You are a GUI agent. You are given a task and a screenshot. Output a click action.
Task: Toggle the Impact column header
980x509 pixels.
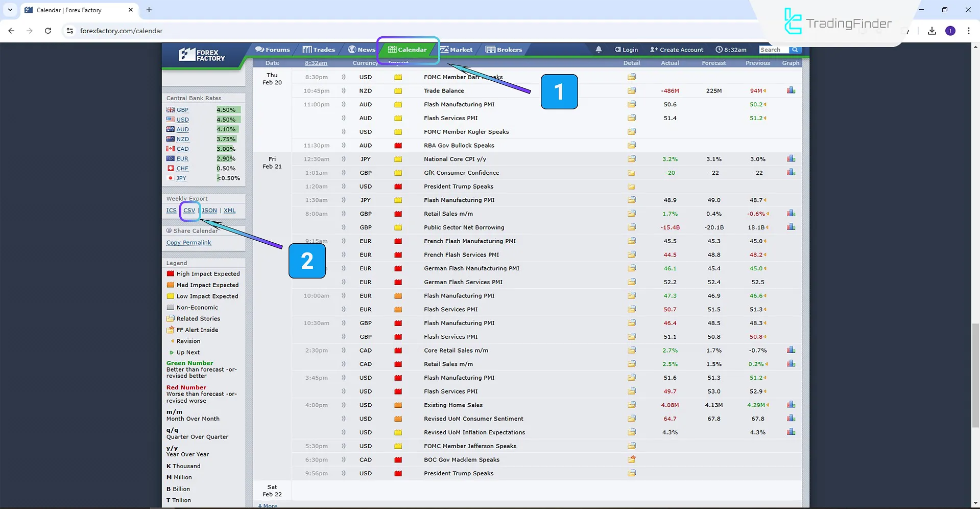pyautogui.click(x=397, y=63)
